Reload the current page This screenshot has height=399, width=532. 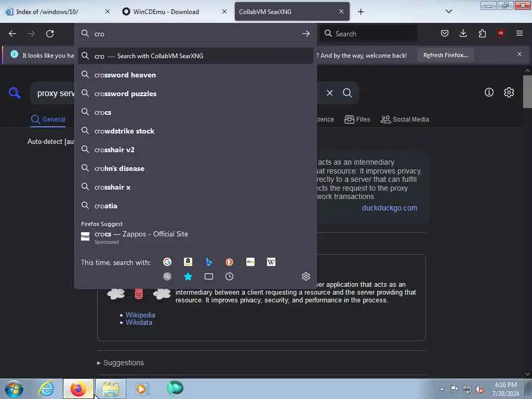[x=50, y=34]
